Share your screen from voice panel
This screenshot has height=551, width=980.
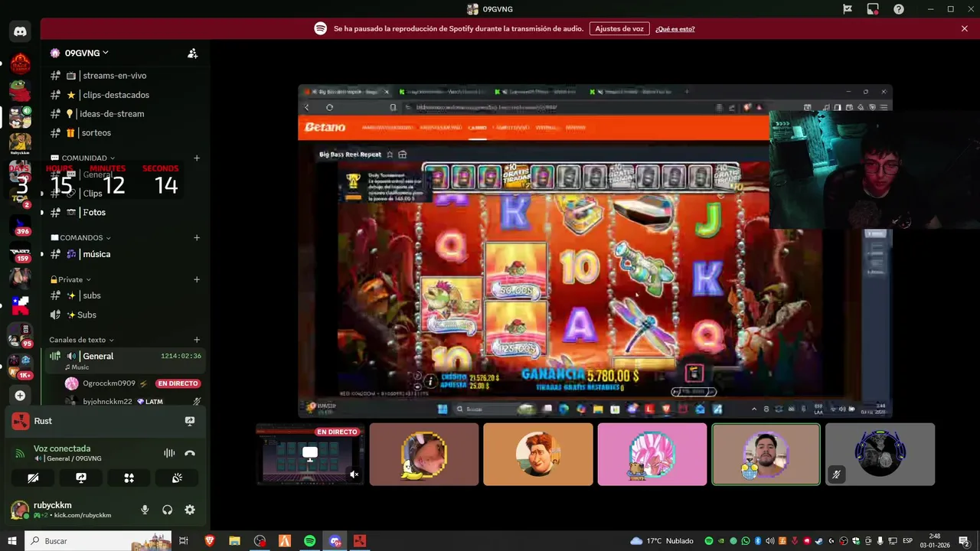81,478
